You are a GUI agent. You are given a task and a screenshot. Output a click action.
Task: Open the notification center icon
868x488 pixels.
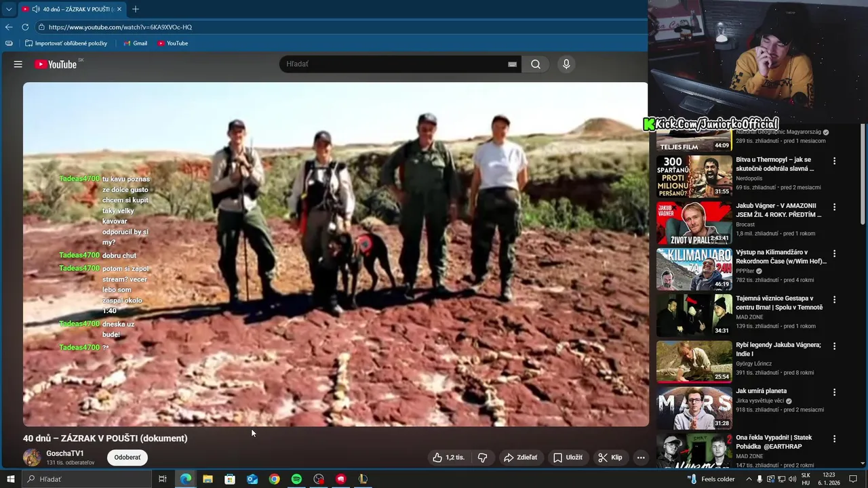pos(853,479)
